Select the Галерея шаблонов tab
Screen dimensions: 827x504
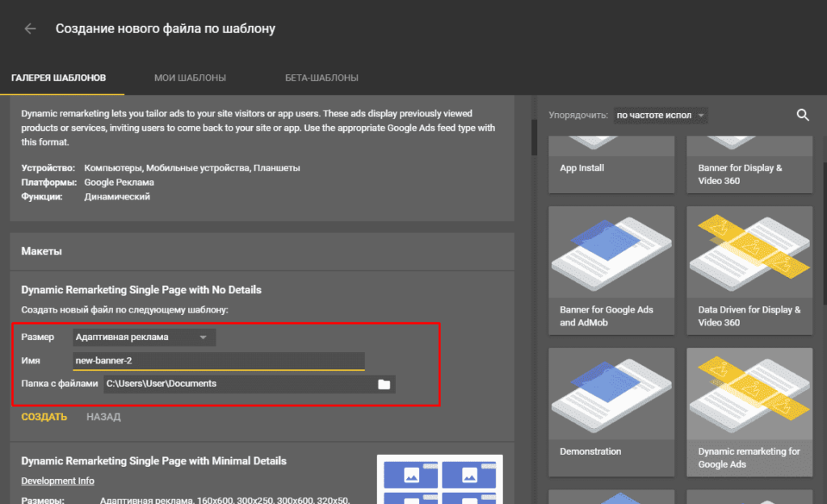58,78
